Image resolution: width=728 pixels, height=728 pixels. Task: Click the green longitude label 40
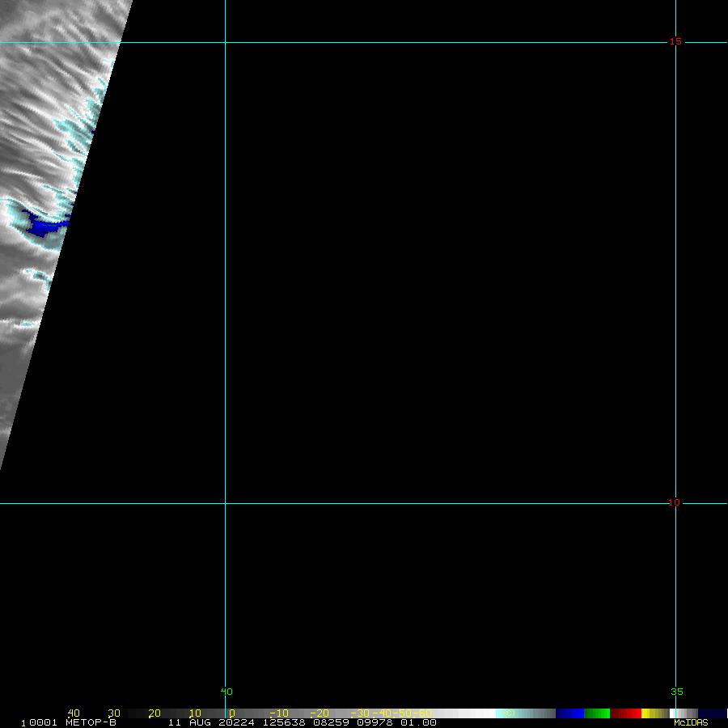tap(226, 692)
